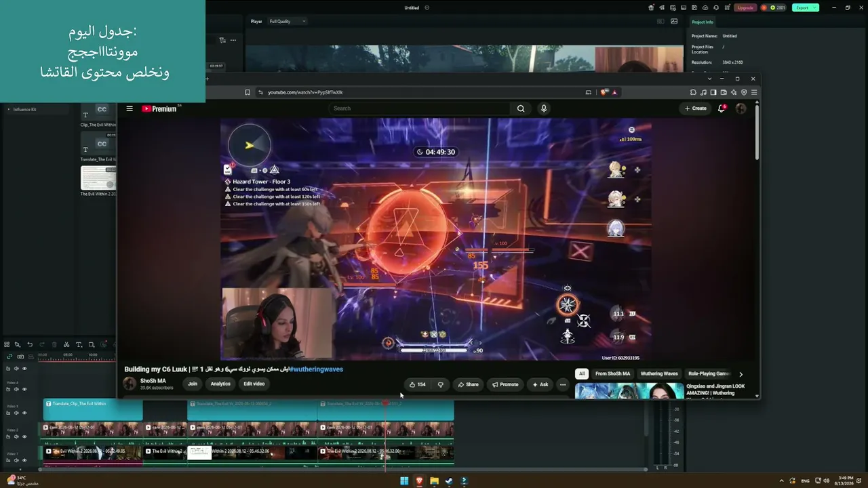Start voice search with the microphone icon
The image size is (868, 488).
coord(543,108)
